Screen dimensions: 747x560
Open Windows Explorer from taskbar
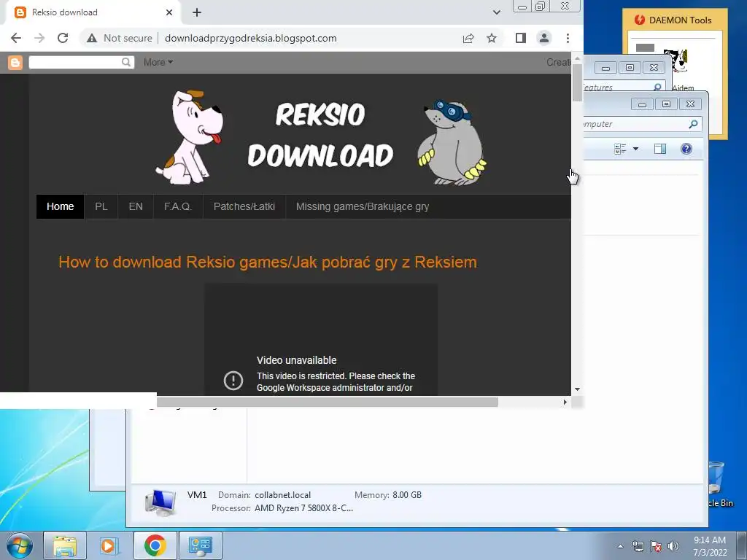tap(65, 545)
